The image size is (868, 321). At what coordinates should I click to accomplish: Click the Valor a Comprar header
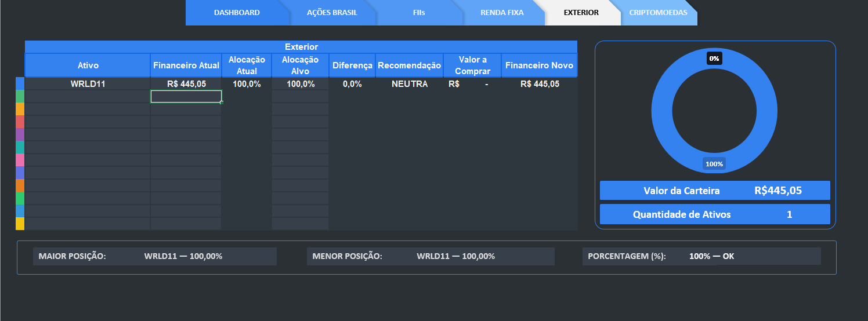472,65
